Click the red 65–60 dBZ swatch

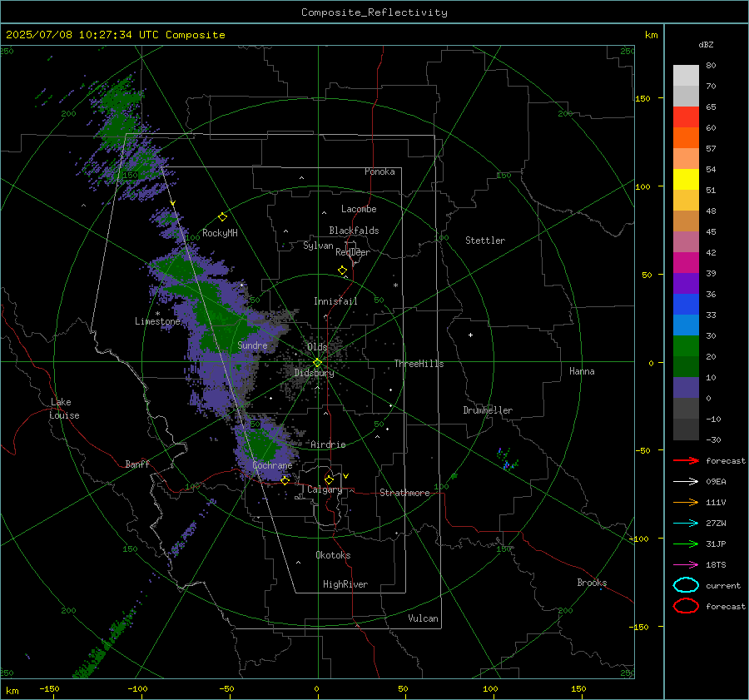coord(686,117)
